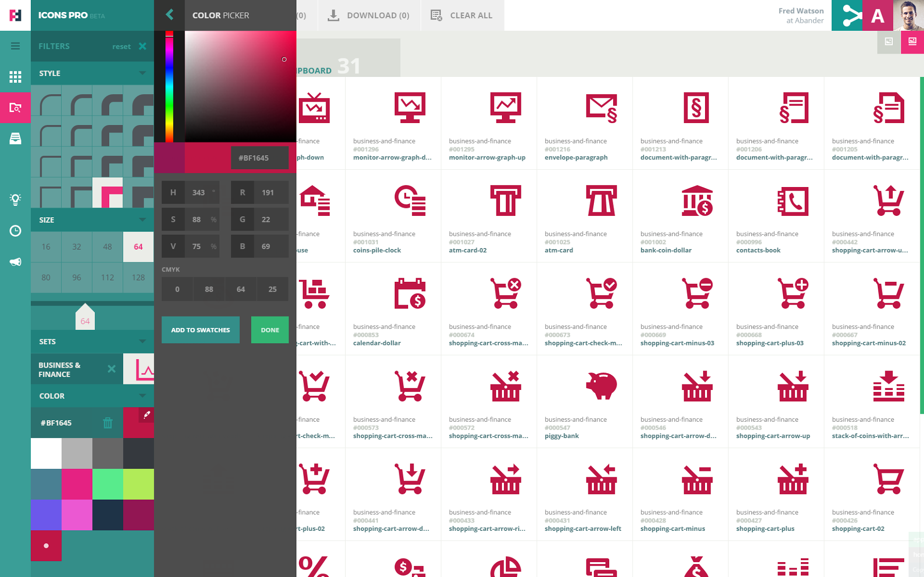Click Download (0) in top bar

tap(368, 15)
